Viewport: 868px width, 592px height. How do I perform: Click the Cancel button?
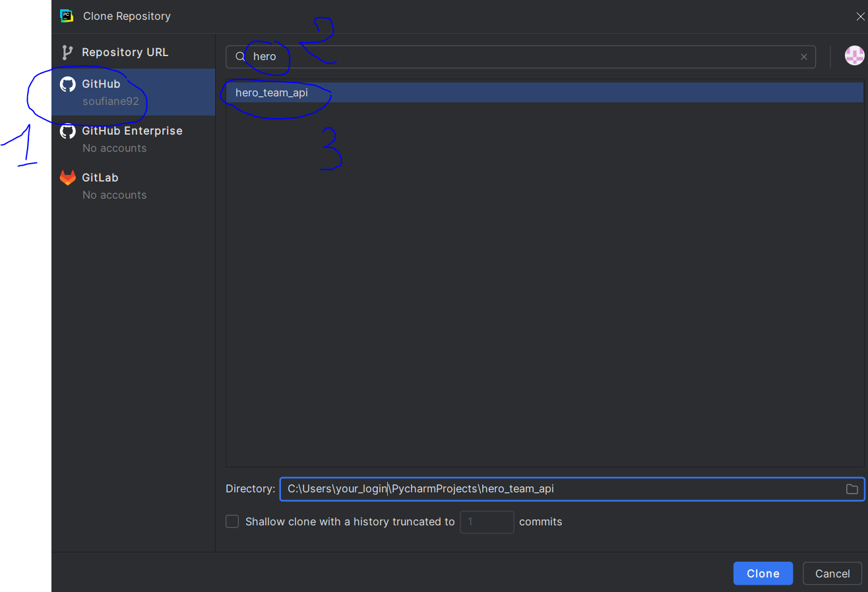(x=832, y=574)
